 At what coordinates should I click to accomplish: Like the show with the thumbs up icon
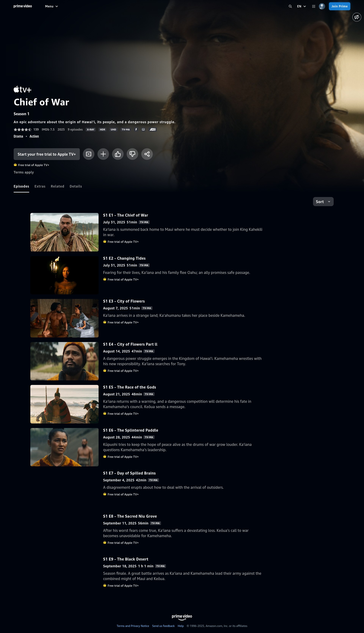point(118,154)
